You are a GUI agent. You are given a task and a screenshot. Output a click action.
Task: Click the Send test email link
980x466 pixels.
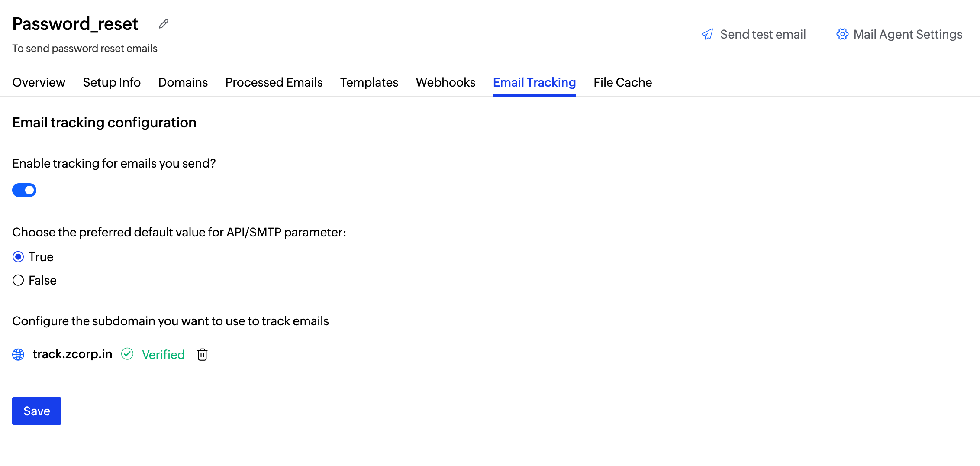coord(763,34)
